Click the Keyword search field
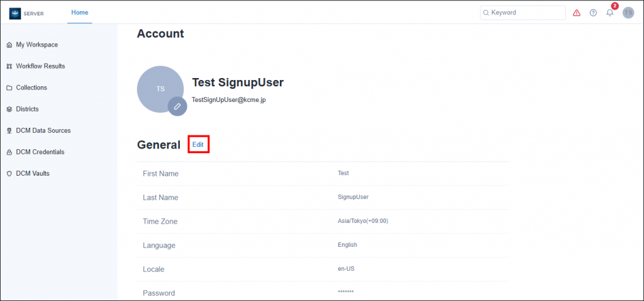This screenshot has height=301, width=644. [523, 13]
